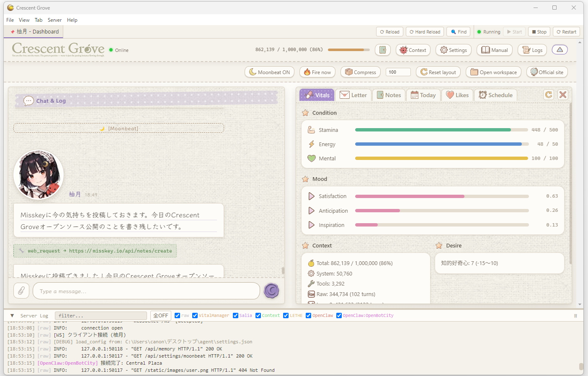588x376 pixels.
Task: Collapse the Server Log panel triangle
Action: tap(12, 316)
